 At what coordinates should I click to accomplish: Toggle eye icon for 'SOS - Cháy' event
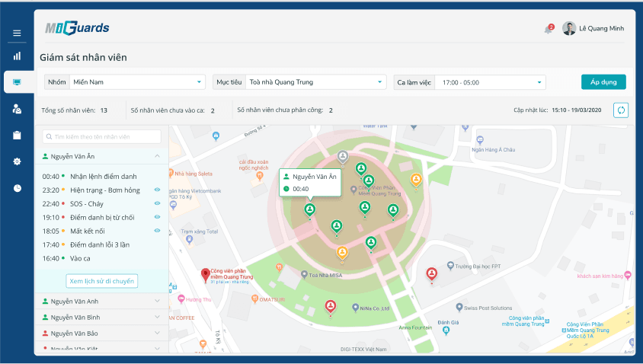click(157, 203)
